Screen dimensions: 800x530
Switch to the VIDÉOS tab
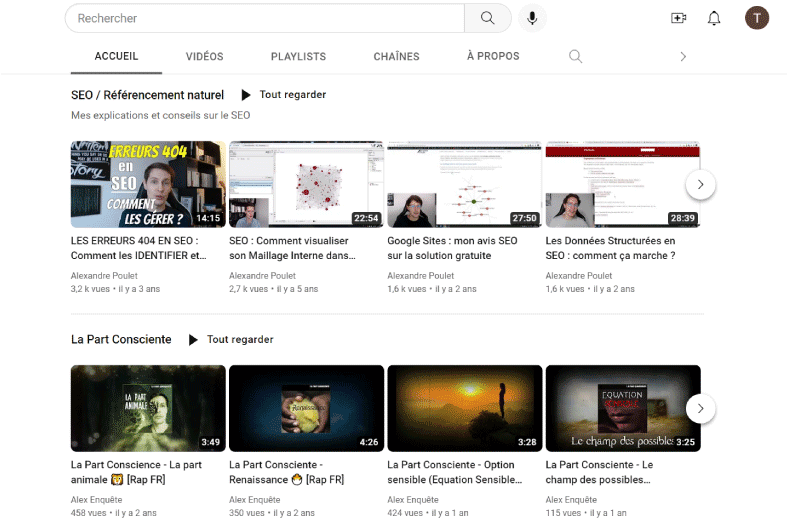[205, 57]
